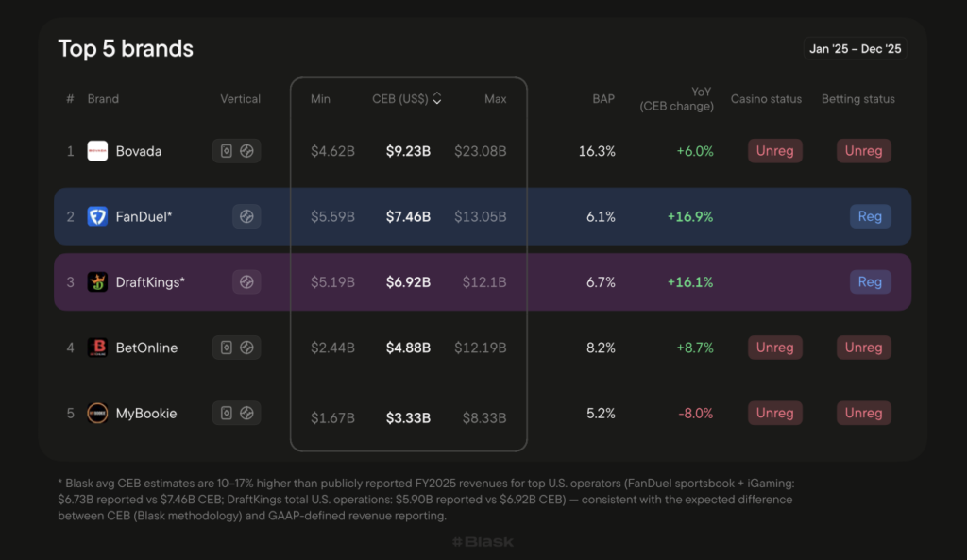The height and width of the screenshot is (560, 967).
Task: Click DraftKings' Reg betting status badge
Action: click(x=870, y=281)
